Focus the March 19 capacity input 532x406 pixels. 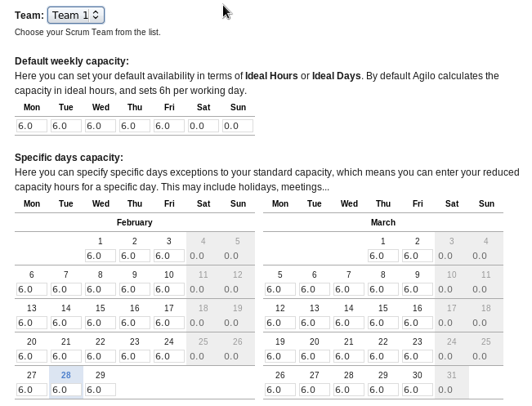[280, 356]
